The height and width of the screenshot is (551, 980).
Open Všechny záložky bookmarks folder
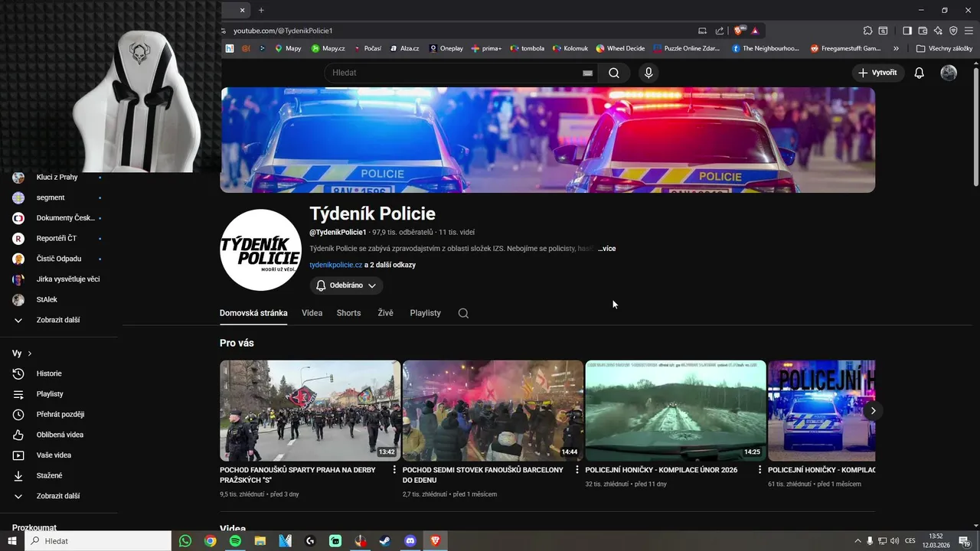coord(944,48)
